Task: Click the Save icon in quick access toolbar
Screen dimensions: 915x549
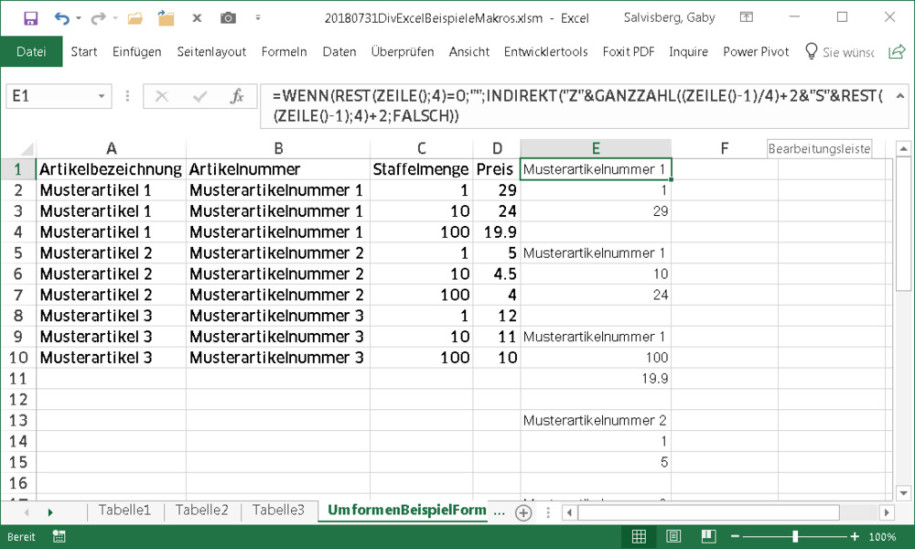Action: click(30, 18)
